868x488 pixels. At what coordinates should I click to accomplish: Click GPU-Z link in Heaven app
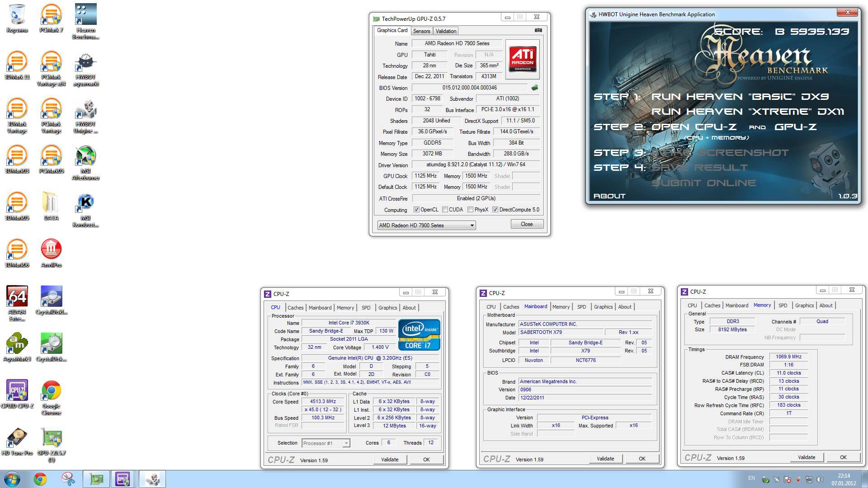[796, 127]
